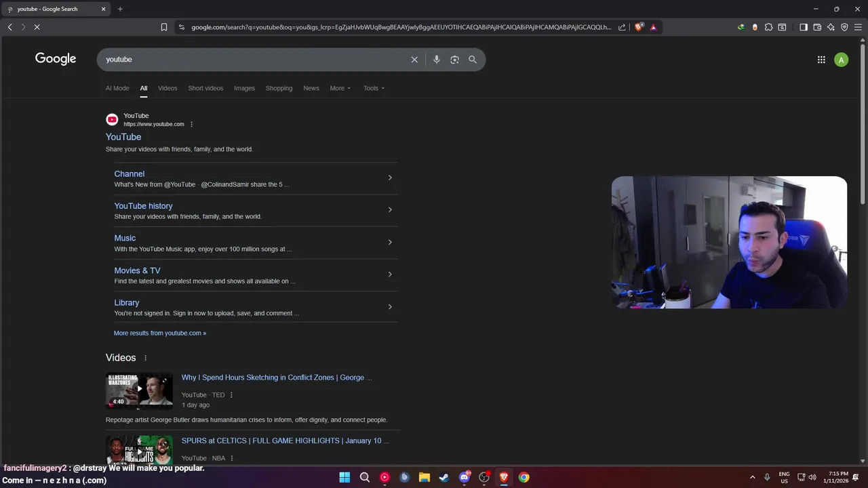Start a voice search with the microphone
868x488 pixels.
click(x=436, y=60)
